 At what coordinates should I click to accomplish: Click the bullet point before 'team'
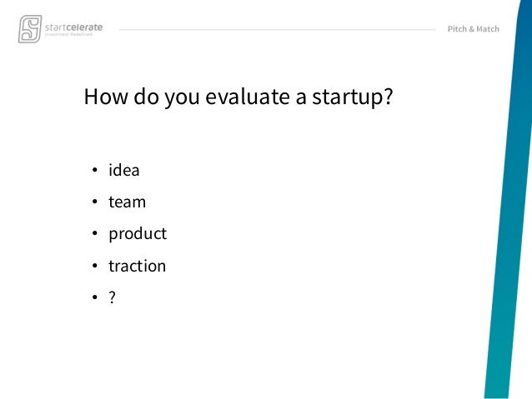(x=95, y=202)
